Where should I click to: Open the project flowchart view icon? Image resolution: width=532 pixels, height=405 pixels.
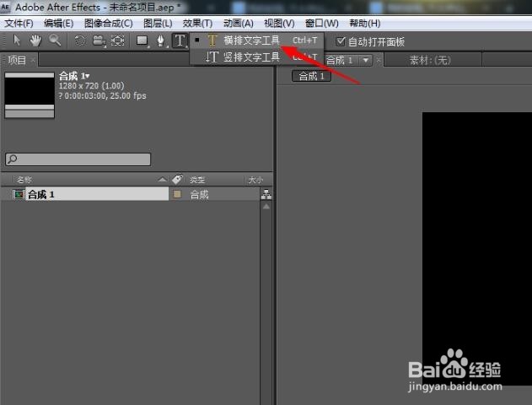(266, 194)
